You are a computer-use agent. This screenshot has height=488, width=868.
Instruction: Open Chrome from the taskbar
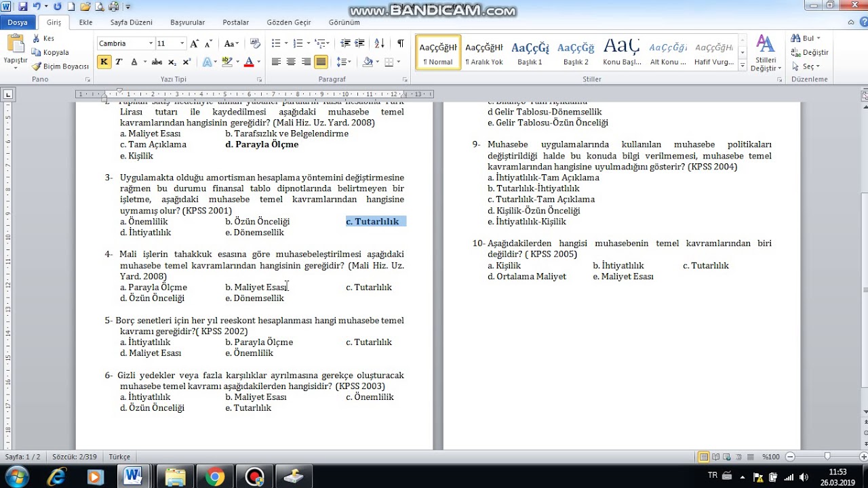pyautogui.click(x=215, y=476)
